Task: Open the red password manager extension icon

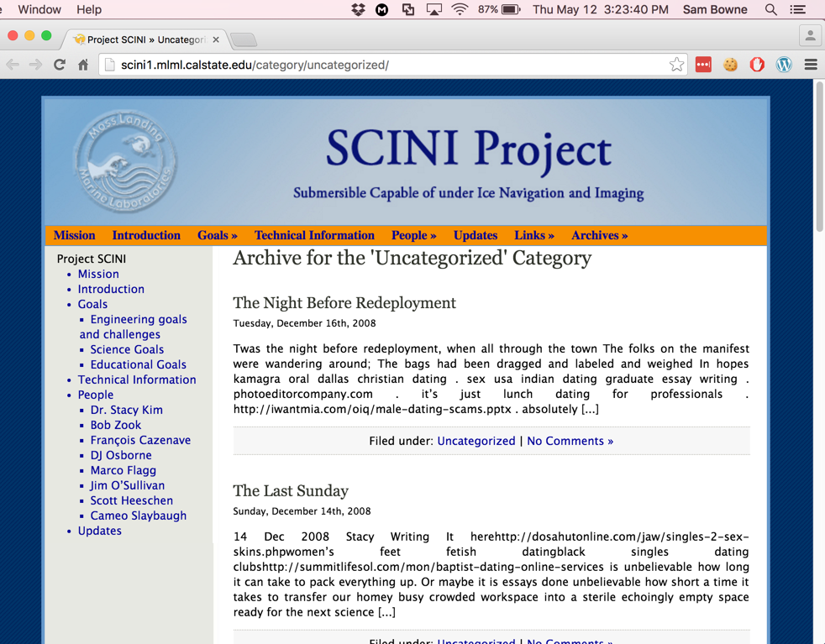Action: [703, 65]
